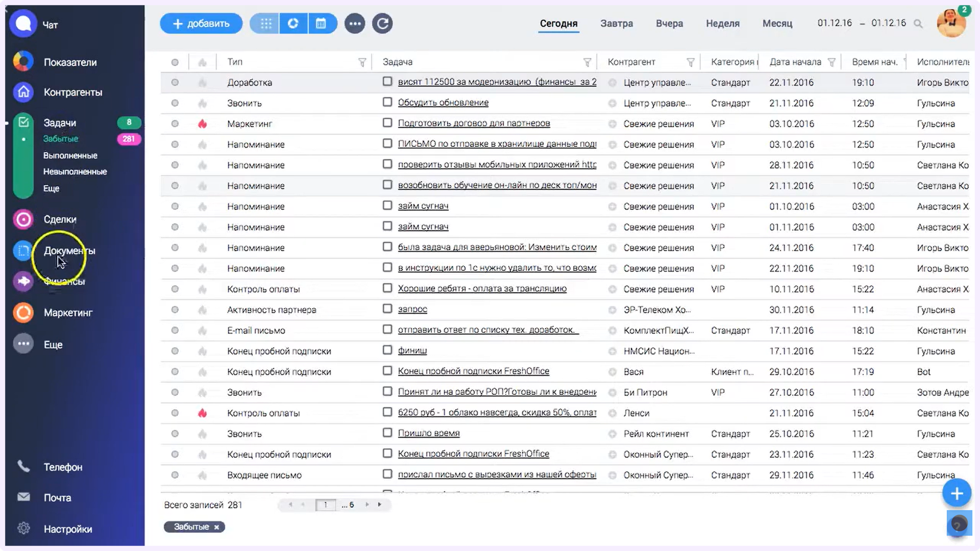Open the Chat icon in sidebar

[x=23, y=24]
